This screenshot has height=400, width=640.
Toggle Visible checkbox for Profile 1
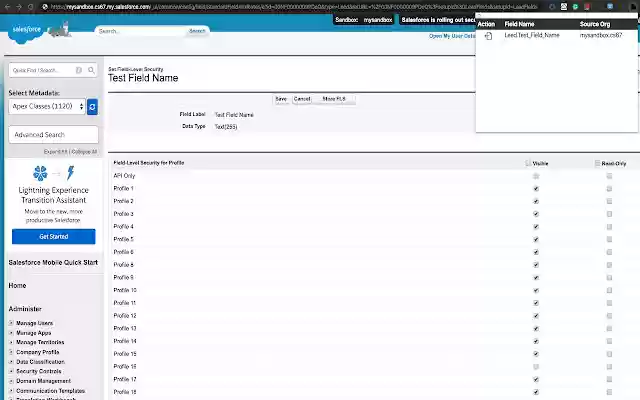pos(536,189)
